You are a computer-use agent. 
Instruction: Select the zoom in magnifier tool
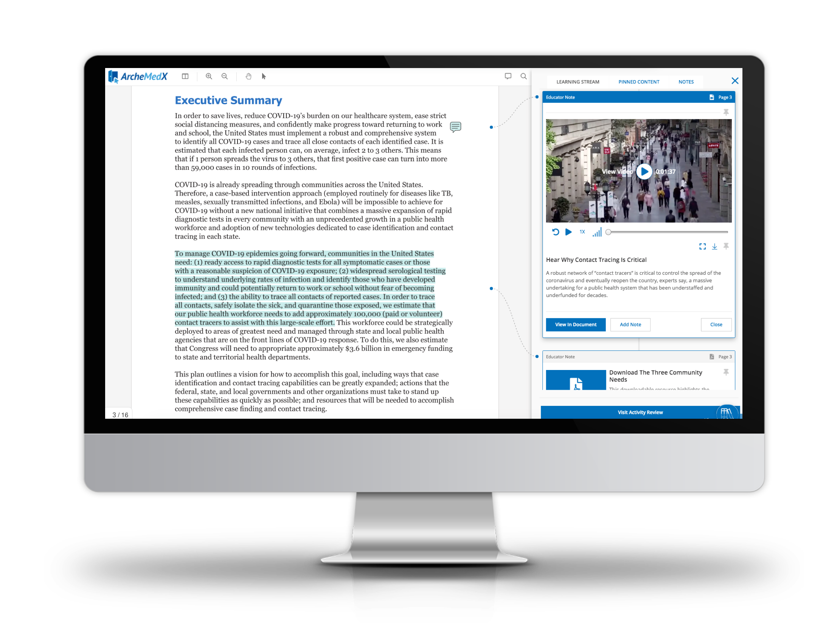(209, 76)
